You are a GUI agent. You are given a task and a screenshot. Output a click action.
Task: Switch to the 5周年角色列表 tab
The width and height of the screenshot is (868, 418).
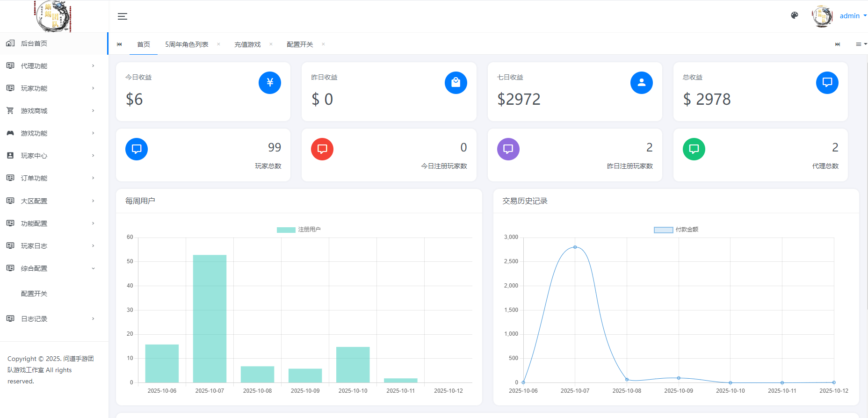(x=187, y=44)
